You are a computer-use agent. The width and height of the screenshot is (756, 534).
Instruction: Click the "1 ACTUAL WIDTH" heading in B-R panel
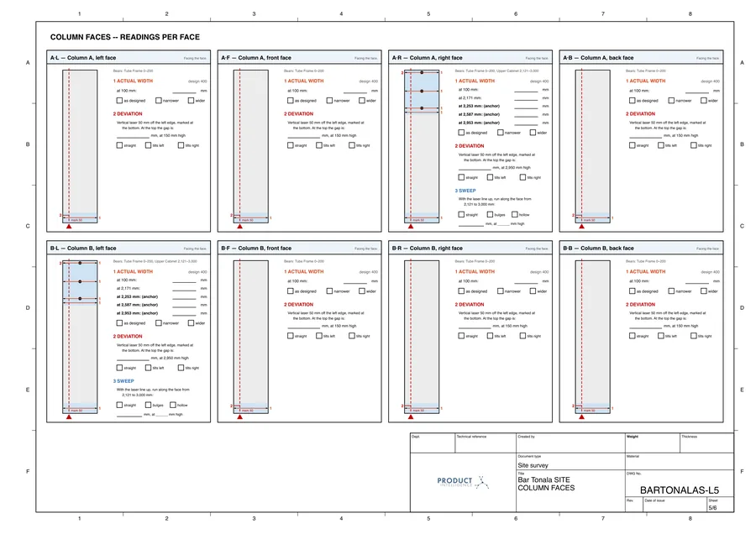coord(475,272)
